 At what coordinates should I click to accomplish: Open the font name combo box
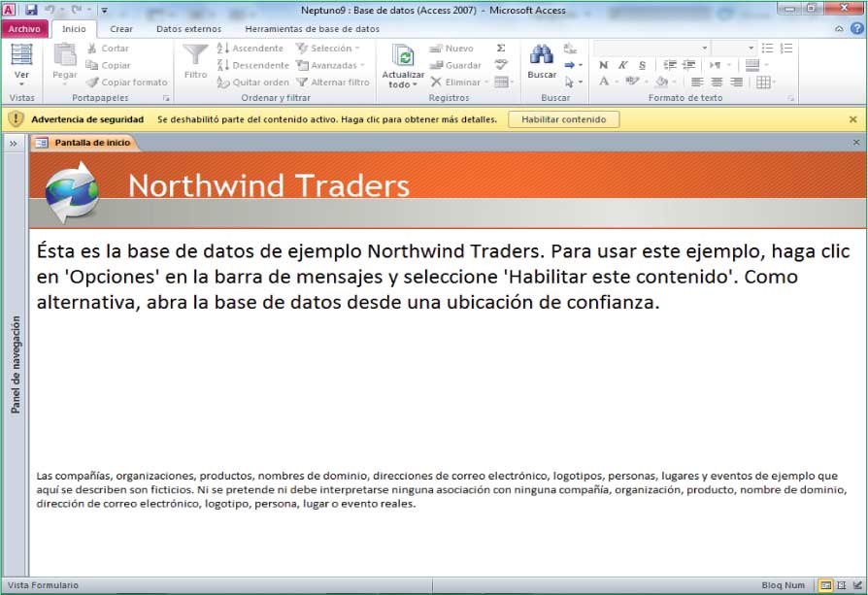coord(651,49)
